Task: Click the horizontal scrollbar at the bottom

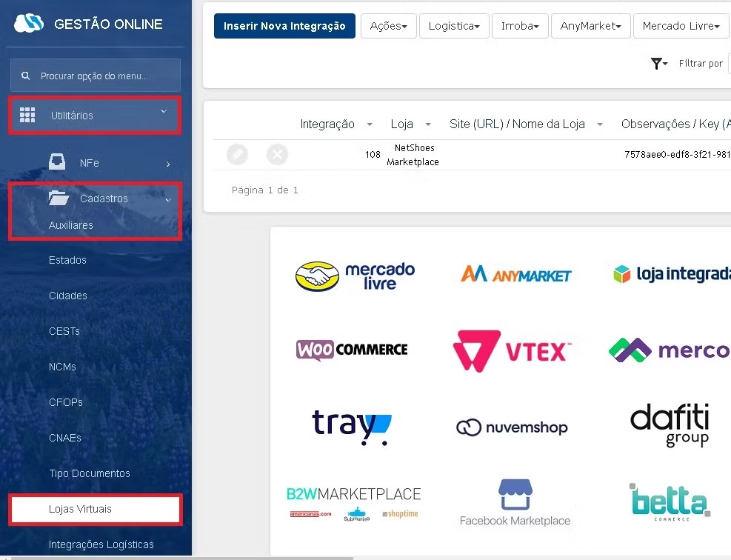Action: point(181,558)
